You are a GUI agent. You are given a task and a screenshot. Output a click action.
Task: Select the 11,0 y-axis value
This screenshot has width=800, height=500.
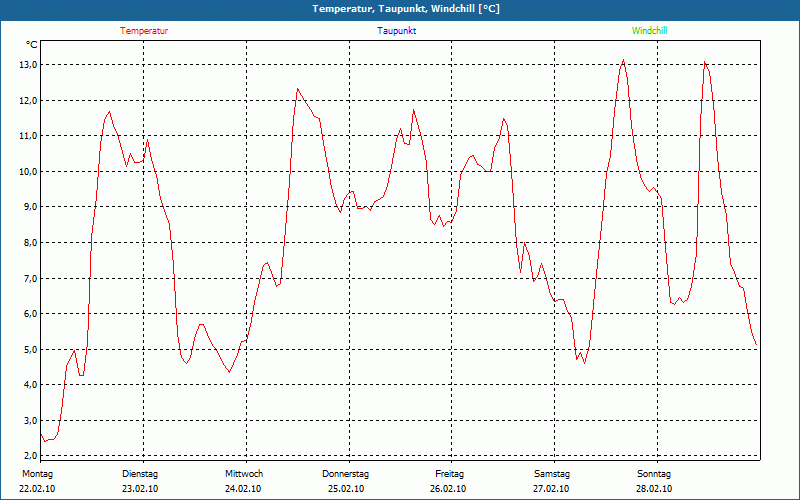click(29, 136)
